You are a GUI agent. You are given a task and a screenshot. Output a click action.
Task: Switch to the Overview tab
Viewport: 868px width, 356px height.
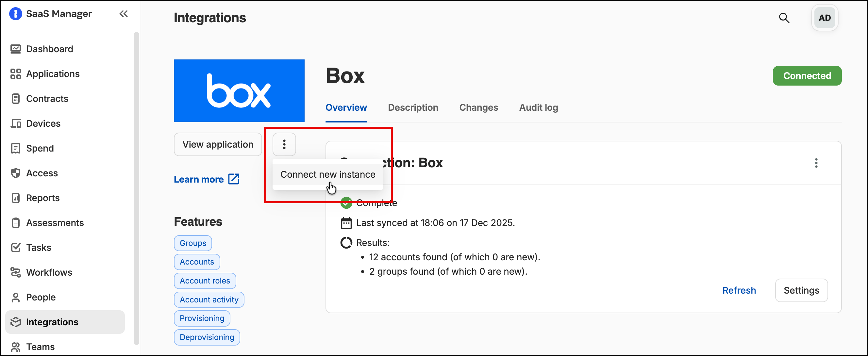pyautogui.click(x=346, y=107)
